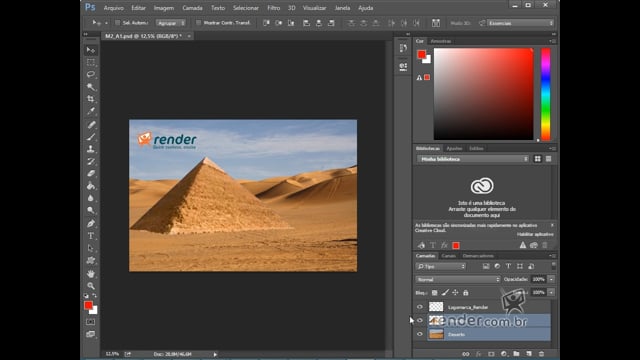Select the Crop tool
Viewport: 640px width, 360px height.
(91, 99)
